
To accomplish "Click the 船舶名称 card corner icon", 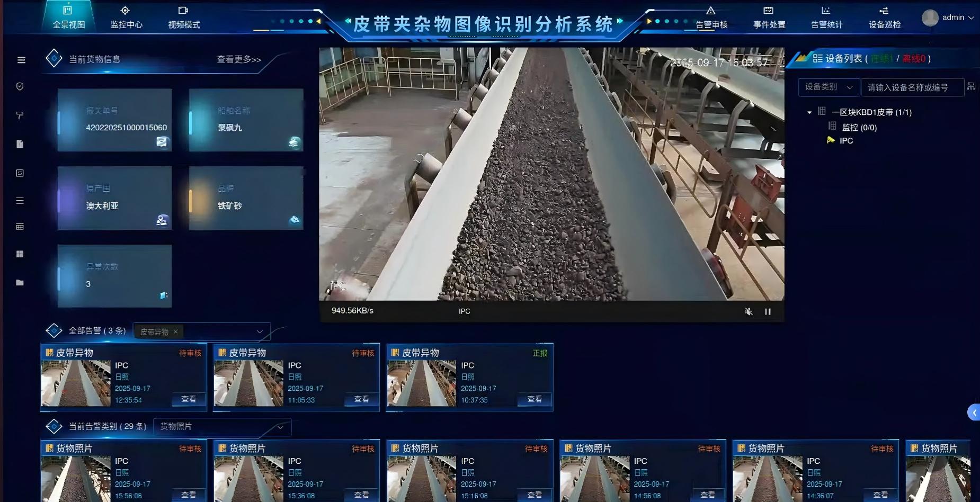I will coord(294,142).
